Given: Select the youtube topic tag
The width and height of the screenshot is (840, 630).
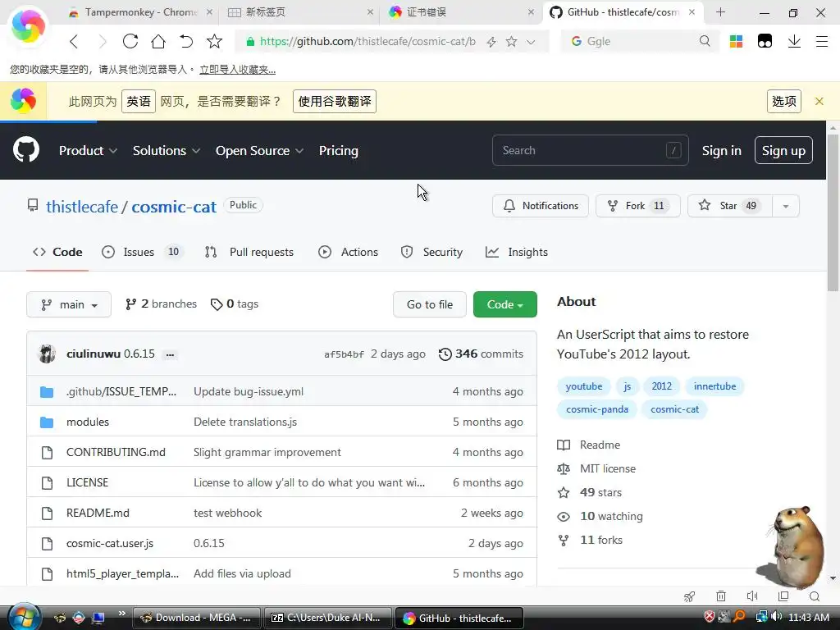Looking at the screenshot, I should (x=584, y=386).
